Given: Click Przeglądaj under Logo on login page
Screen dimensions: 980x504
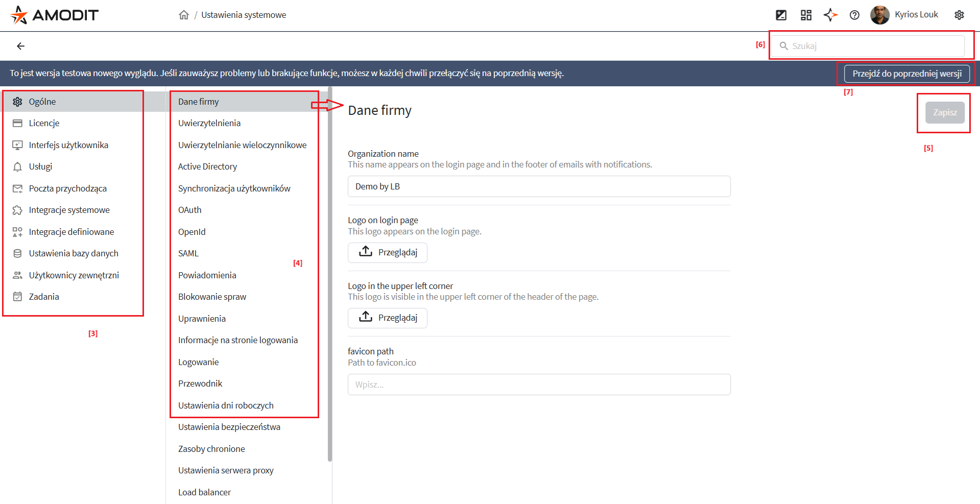Looking at the screenshot, I should click(x=388, y=252).
